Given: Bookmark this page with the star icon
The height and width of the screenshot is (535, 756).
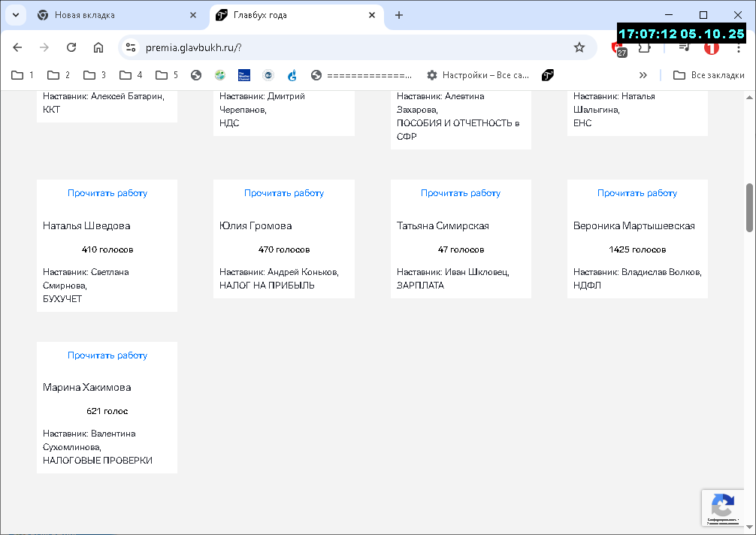Looking at the screenshot, I should [579, 47].
